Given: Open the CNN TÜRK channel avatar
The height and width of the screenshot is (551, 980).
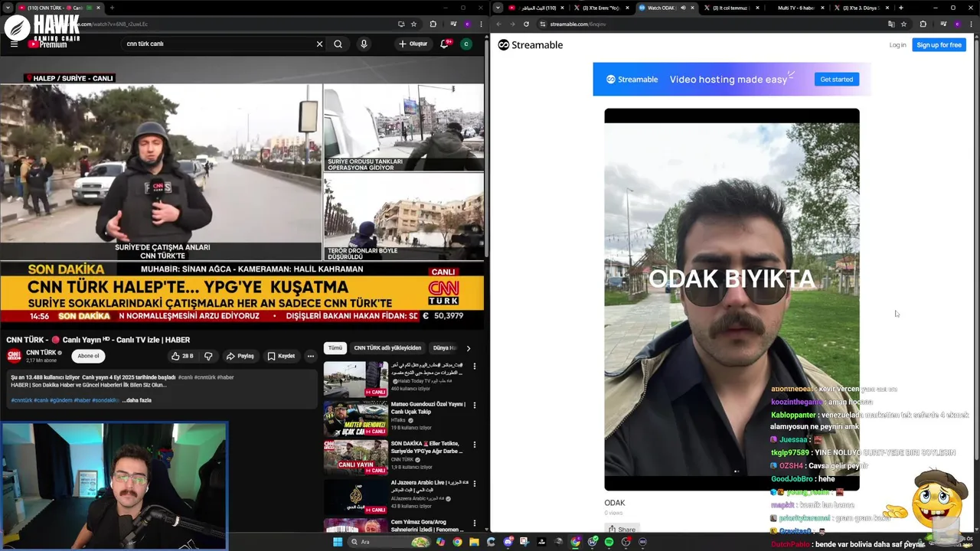Looking at the screenshot, I should click(x=14, y=356).
